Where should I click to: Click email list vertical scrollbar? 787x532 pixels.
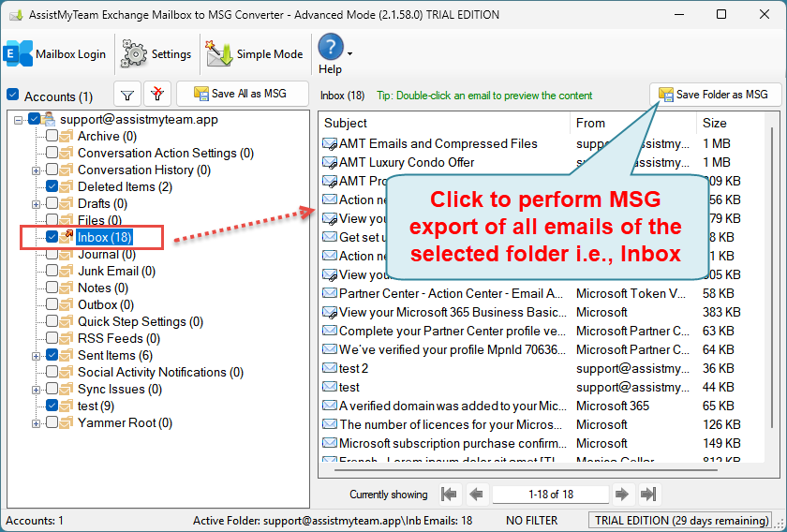[772, 277]
